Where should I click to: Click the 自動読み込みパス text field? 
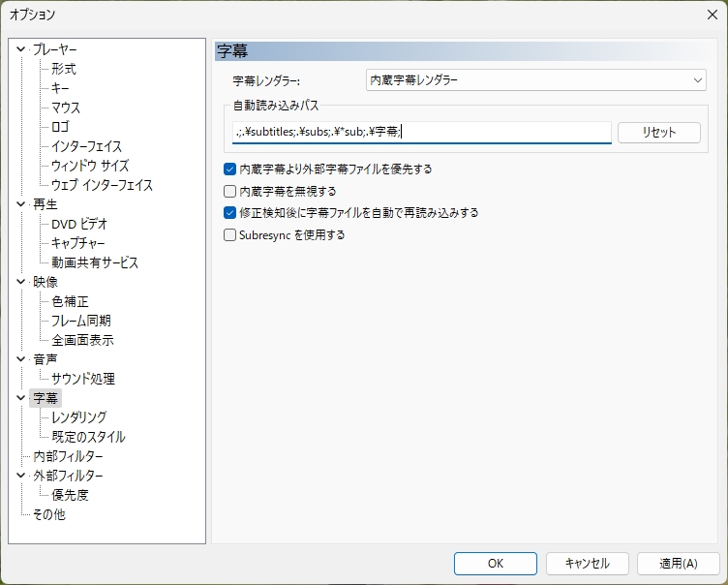pyautogui.click(x=421, y=133)
